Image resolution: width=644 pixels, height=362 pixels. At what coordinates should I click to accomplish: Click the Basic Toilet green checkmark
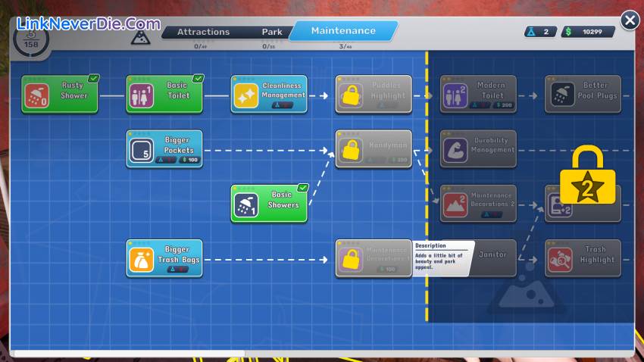tap(198, 78)
